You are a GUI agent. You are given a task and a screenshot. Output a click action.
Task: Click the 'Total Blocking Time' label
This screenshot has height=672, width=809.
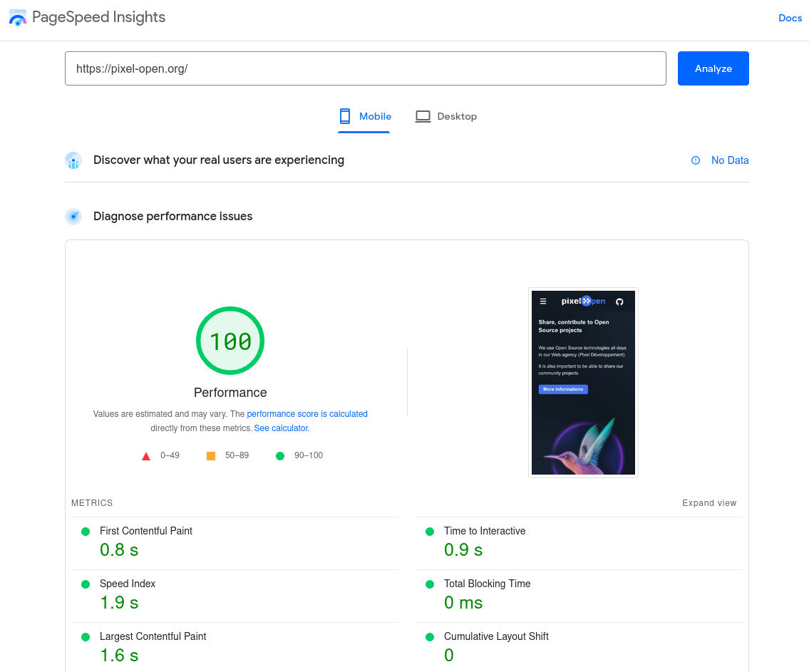(x=487, y=584)
